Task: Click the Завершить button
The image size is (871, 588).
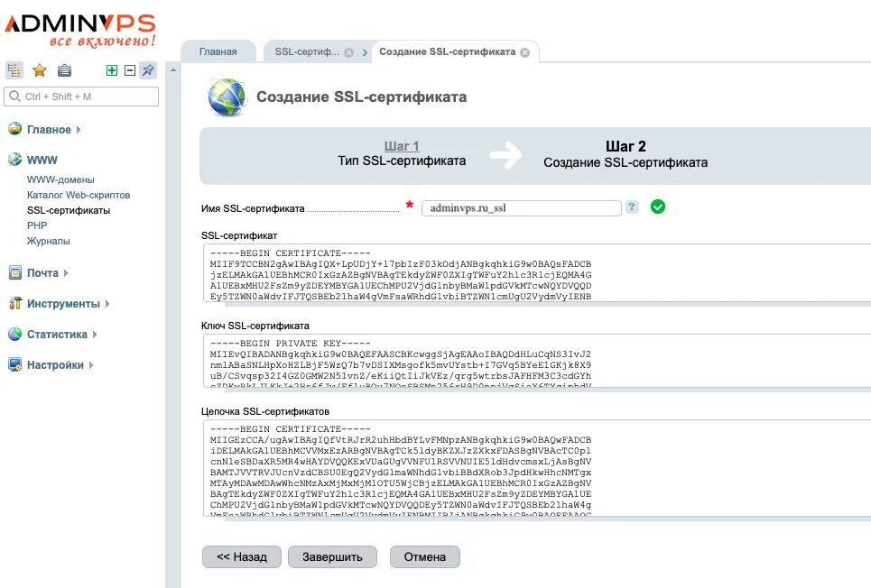Action: pyautogui.click(x=332, y=557)
